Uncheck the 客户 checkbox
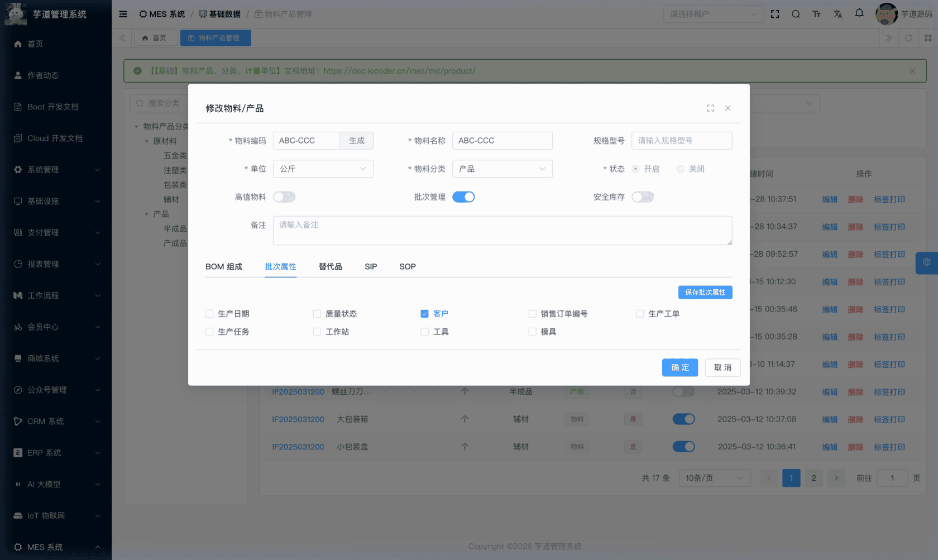This screenshot has width=938, height=560. [x=425, y=314]
